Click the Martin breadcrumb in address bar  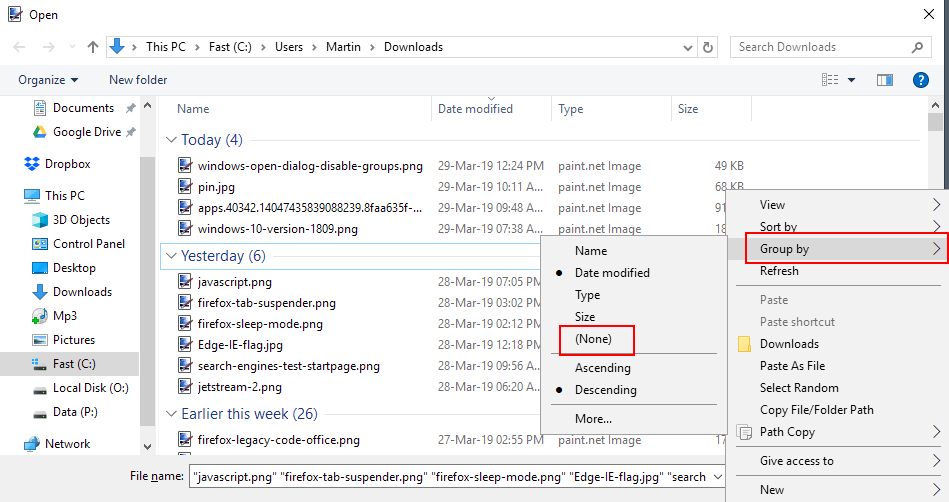(343, 47)
